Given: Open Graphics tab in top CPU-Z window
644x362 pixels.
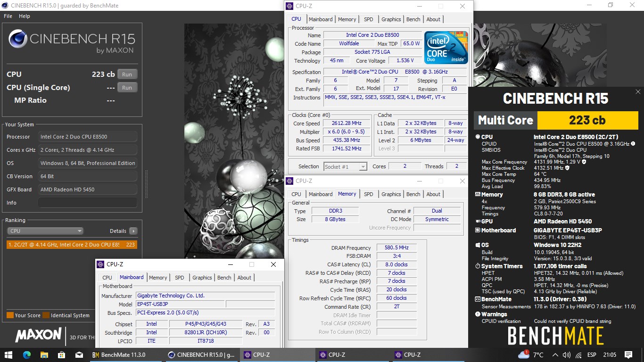Looking at the screenshot, I should (391, 19).
